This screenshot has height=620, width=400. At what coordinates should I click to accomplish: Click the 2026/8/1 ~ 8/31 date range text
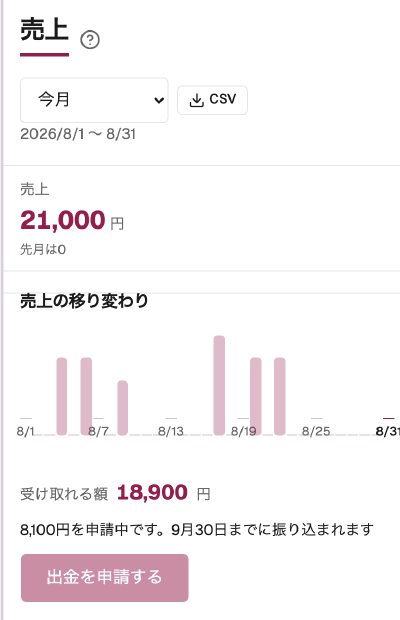click(x=78, y=134)
